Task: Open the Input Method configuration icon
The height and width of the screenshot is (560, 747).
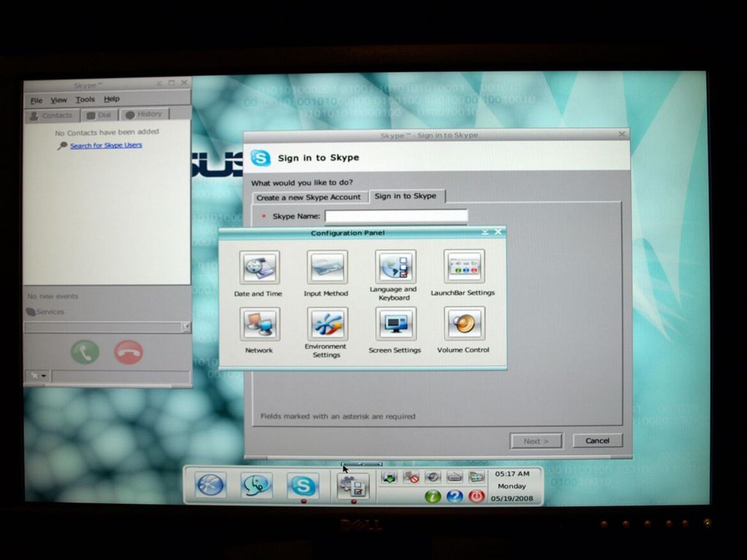Action: click(327, 267)
